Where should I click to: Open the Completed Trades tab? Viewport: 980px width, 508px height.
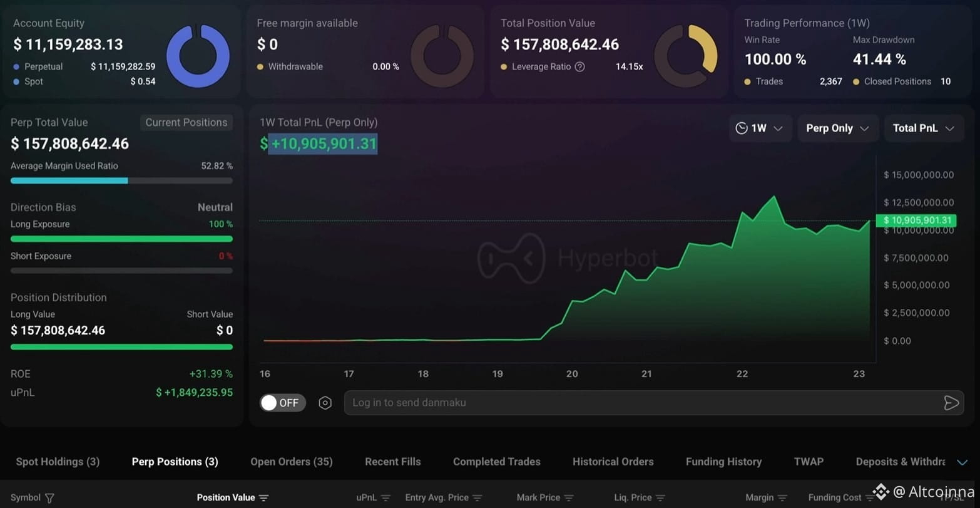(x=497, y=462)
